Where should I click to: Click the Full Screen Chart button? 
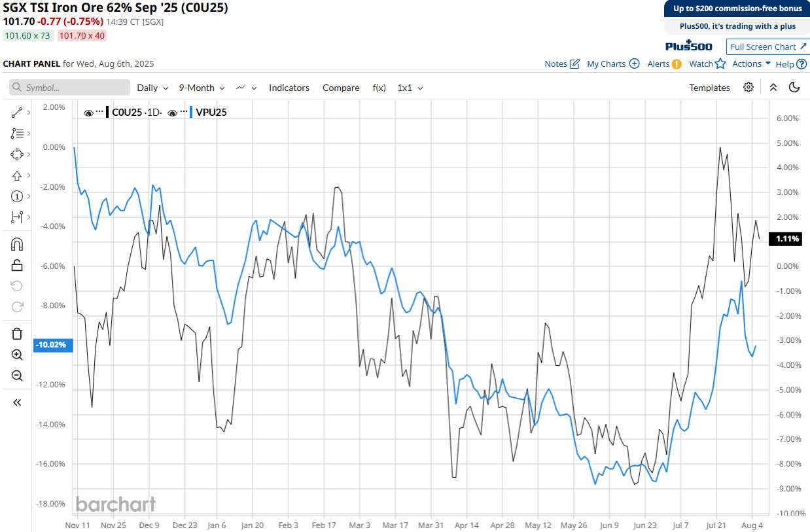point(768,46)
